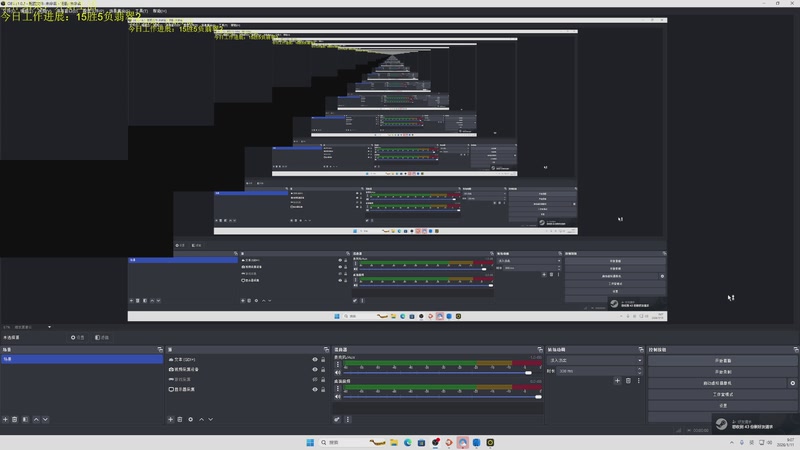The height and width of the screenshot is (450, 800).
Task: Add a scene transition with plus icon
Action: point(617,381)
